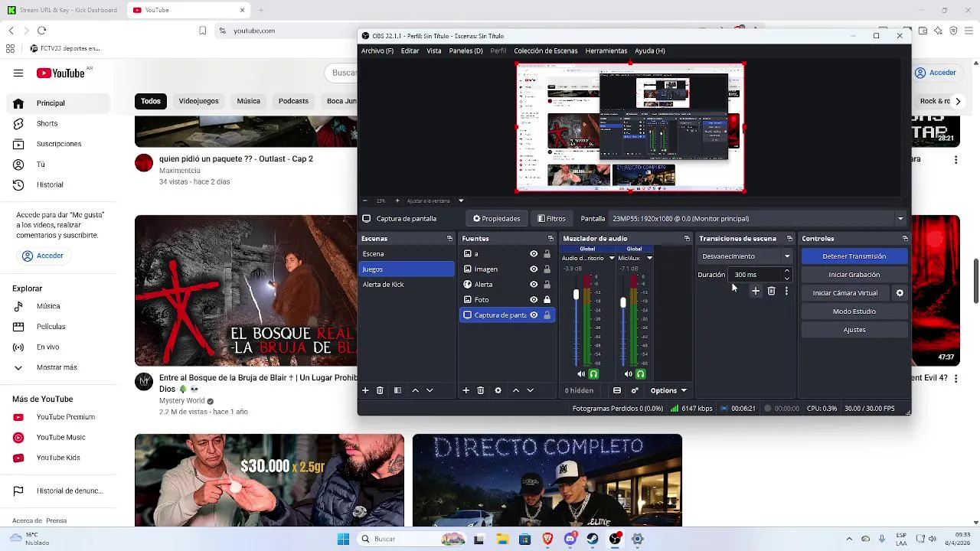980x551 pixels.
Task: Click Iniciar Grabación button
Action: 854,275
